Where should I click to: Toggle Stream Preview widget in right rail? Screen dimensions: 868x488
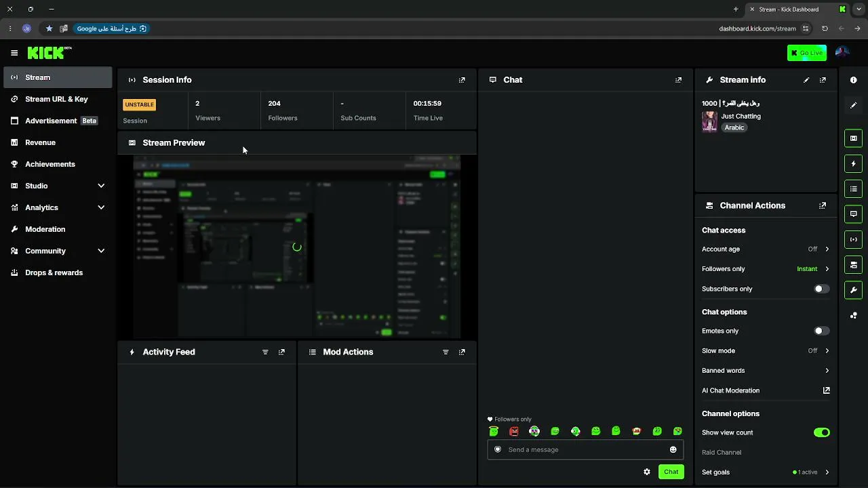tap(854, 138)
